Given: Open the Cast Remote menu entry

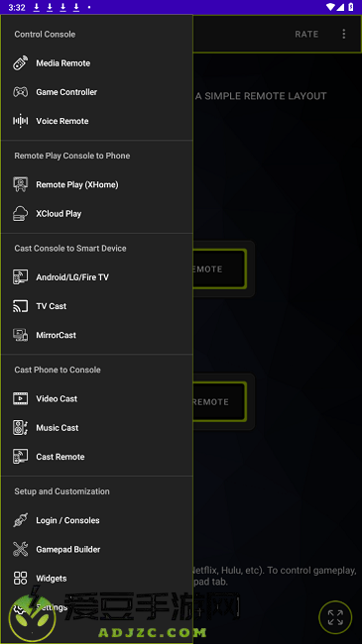Looking at the screenshot, I should [x=96, y=457].
